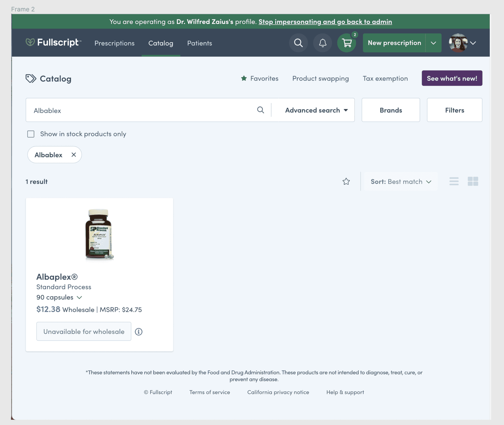Screen dimensions: 504x425
Task: Switch to list view
Action: (x=454, y=182)
